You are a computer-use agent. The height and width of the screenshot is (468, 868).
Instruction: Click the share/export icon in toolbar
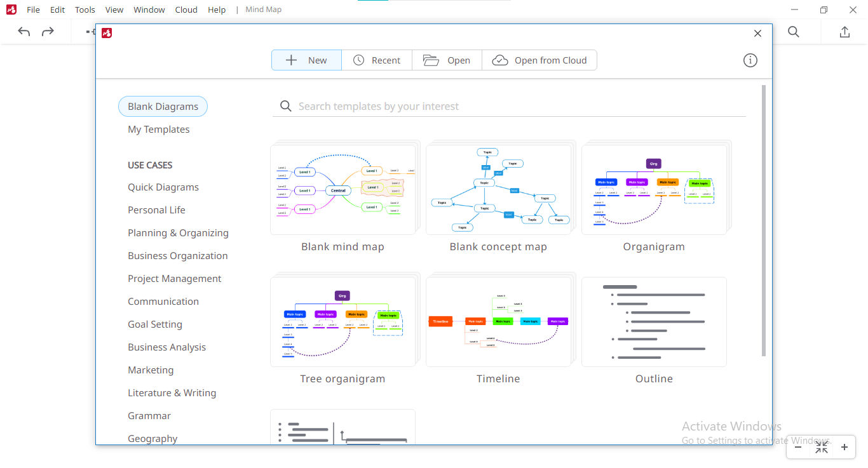(844, 32)
